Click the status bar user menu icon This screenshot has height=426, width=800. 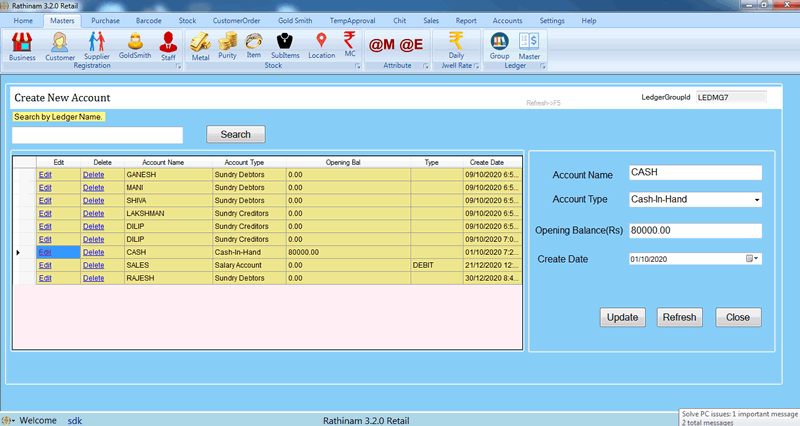click(x=7, y=421)
